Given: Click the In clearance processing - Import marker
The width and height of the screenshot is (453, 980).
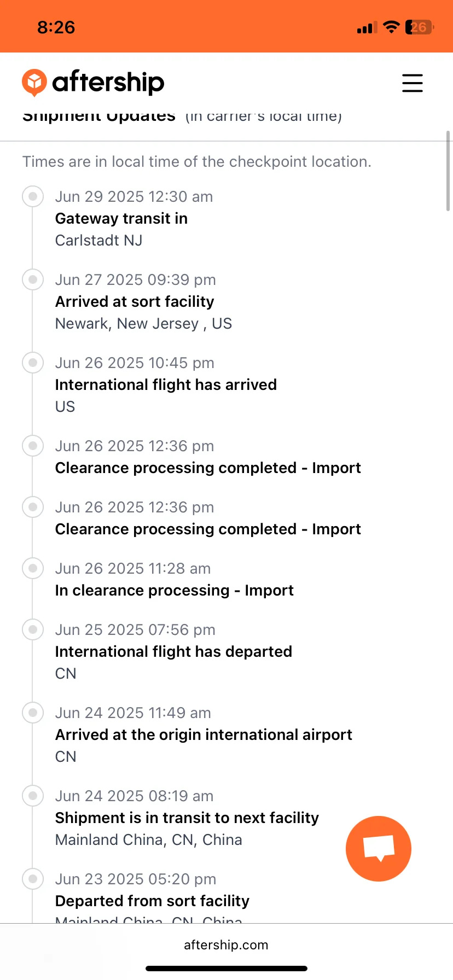Looking at the screenshot, I should (x=33, y=568).
